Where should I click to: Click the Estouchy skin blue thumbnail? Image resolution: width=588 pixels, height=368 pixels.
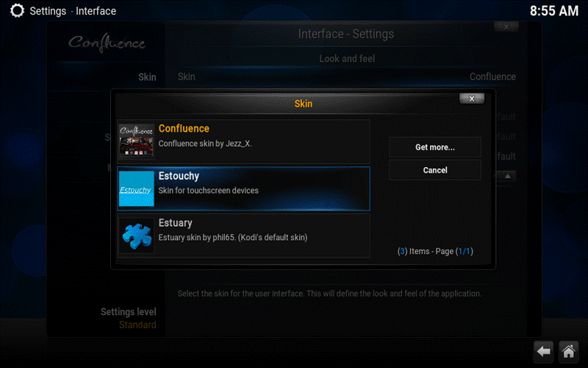(x=136, y=188)
